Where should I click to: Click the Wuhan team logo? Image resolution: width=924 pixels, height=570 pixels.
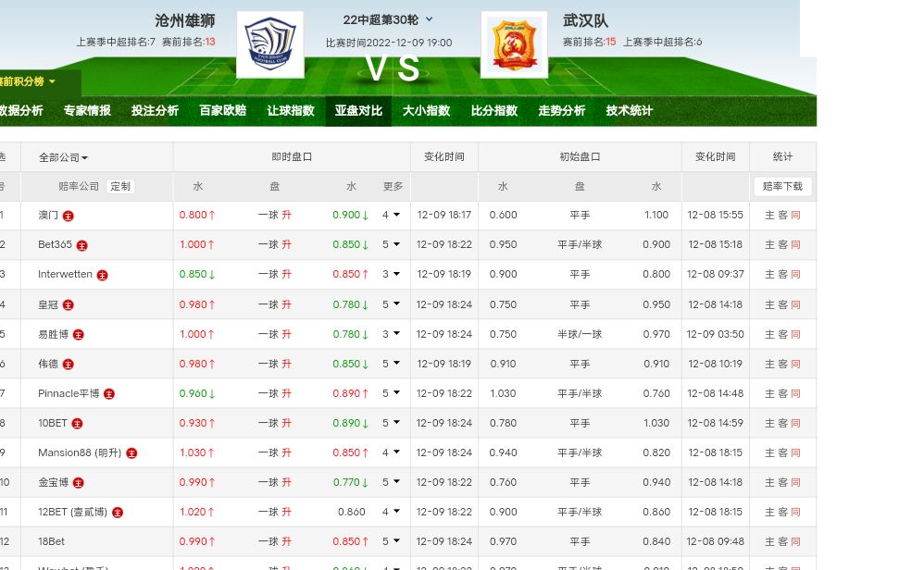click(514, 44)
